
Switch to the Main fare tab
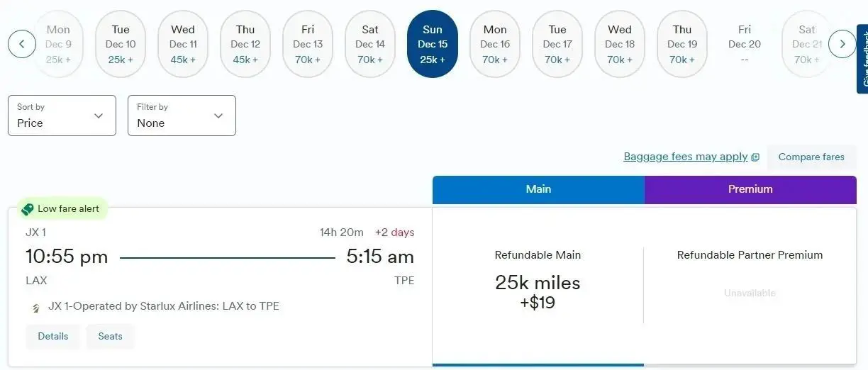538,189
